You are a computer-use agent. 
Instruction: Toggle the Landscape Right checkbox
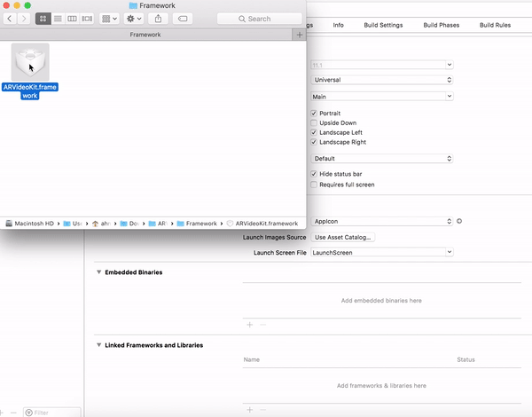point(314,142)
